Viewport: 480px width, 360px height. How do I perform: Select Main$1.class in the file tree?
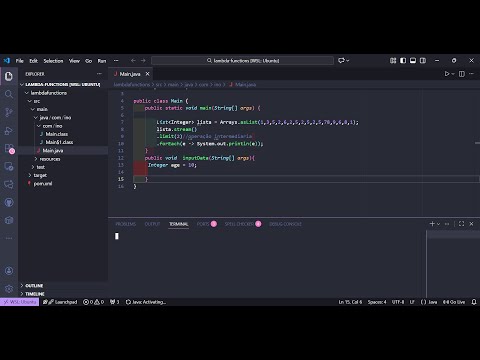tap(59, 142)
